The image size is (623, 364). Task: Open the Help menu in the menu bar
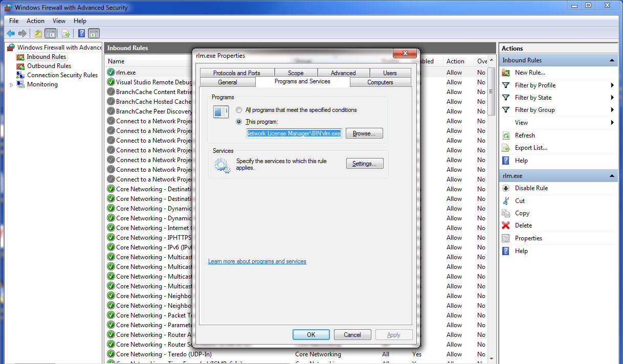(80, 21)
